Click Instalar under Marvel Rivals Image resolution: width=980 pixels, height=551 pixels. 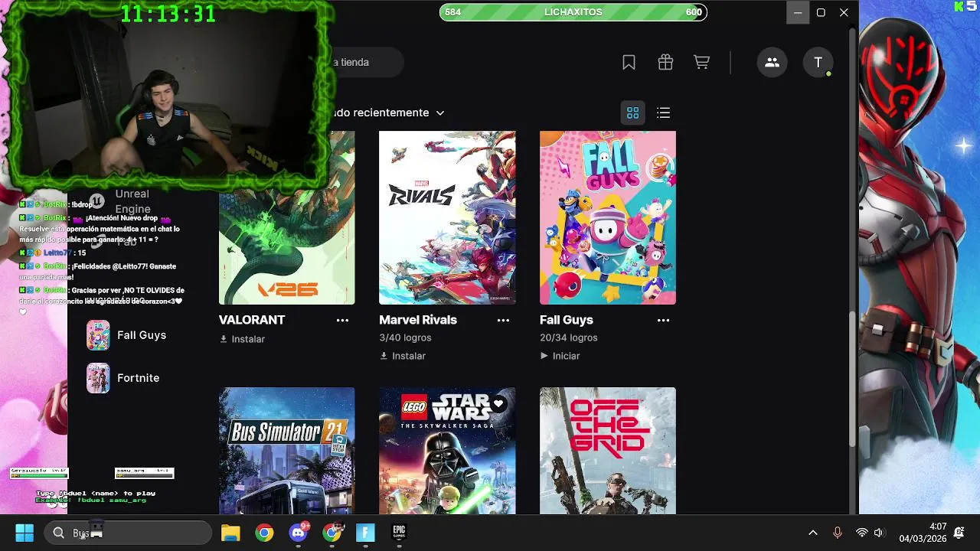403,356
